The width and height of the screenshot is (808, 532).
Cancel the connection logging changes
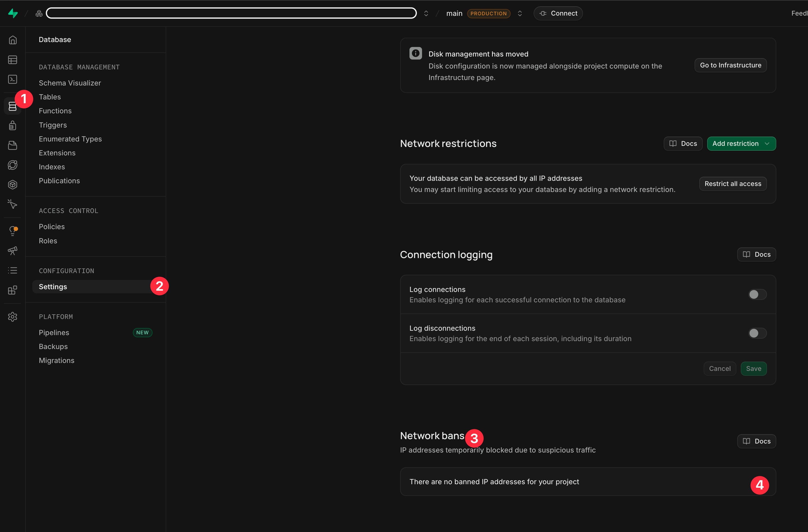[x=720, y=368]
